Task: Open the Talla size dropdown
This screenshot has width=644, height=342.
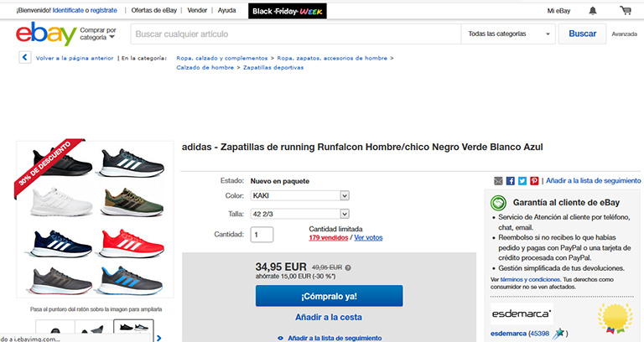Action: coord(300,214)
